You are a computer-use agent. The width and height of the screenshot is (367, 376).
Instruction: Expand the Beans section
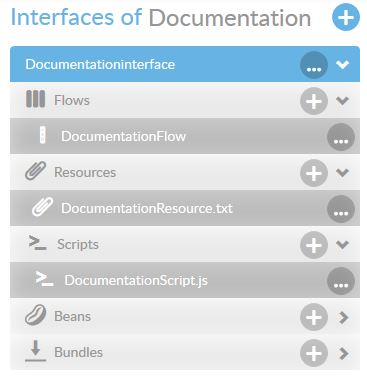pyautogui.click(x=343, y=317)
